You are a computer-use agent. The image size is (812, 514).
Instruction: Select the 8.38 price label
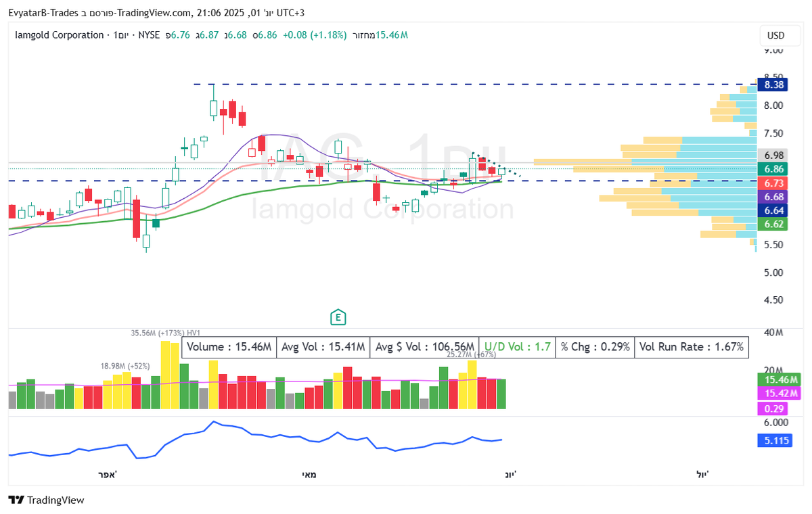click(x=773, y=85)
